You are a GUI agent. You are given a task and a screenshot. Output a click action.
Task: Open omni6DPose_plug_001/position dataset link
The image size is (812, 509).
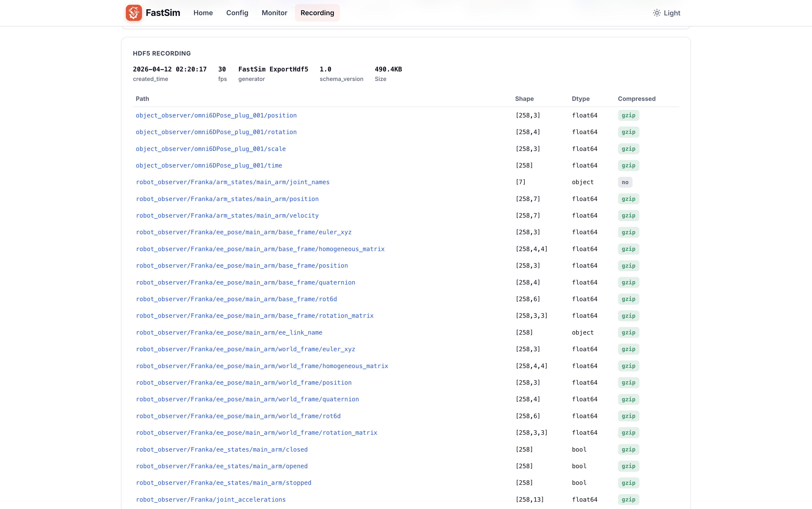coord(216,116)
